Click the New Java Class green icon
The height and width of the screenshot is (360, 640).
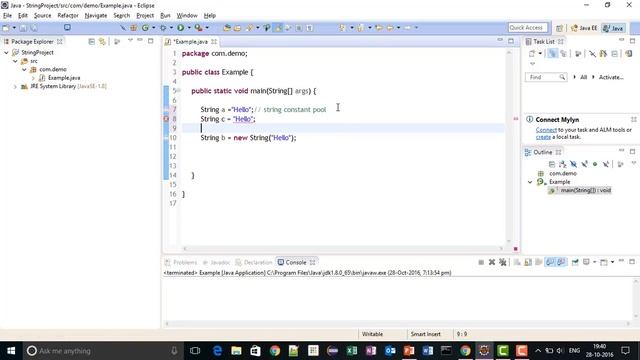[x=145, y=28]
